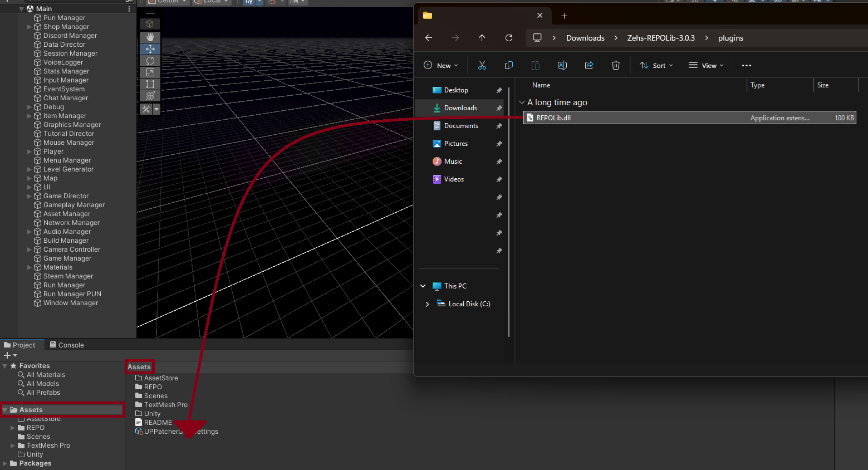Select the Move tool
This screenshot has height=470, width=868.
149,49
